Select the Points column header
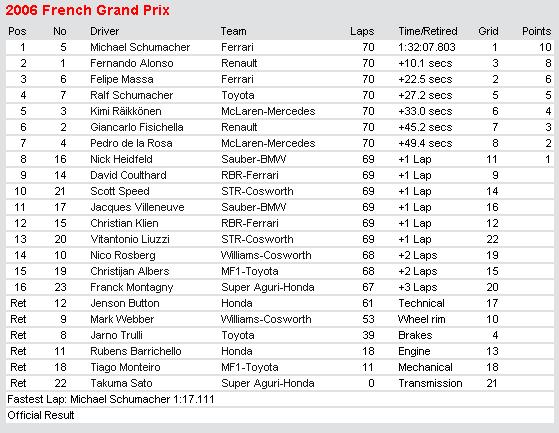This screenshot has width=559, height=433. tap(537, 31)
